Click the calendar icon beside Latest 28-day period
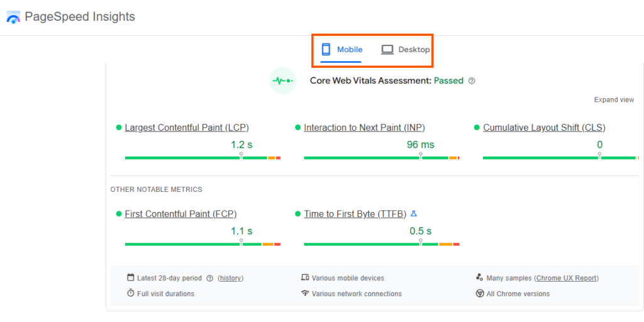The height and width of the screenshot is (322, 644). click(x=131, y=277)
